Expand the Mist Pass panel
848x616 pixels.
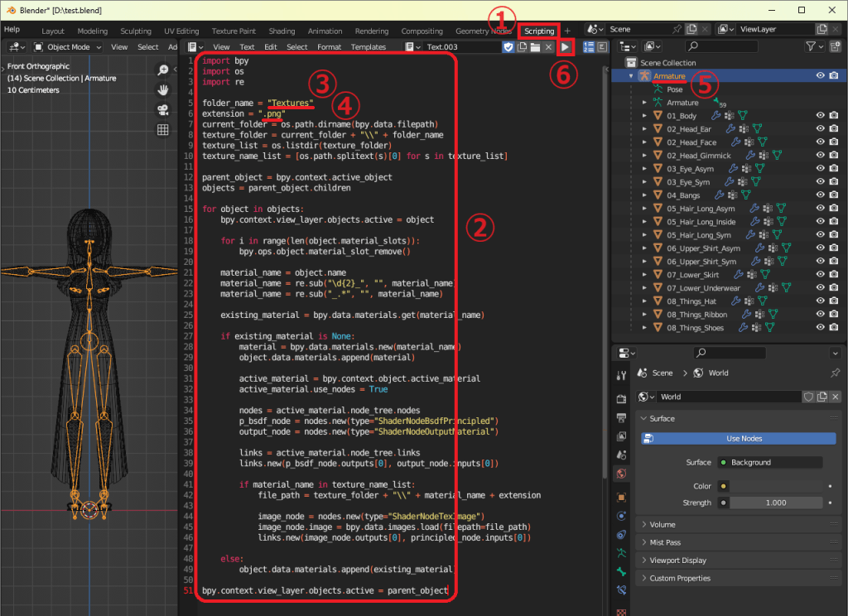[665, 542]
